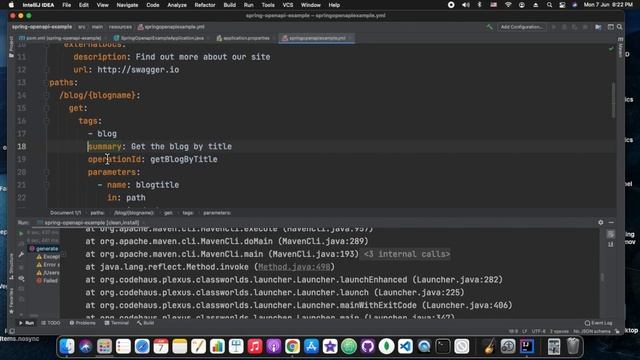Collapse the tags: block fold marker
The image size is (640, 360).
[47, 121]
